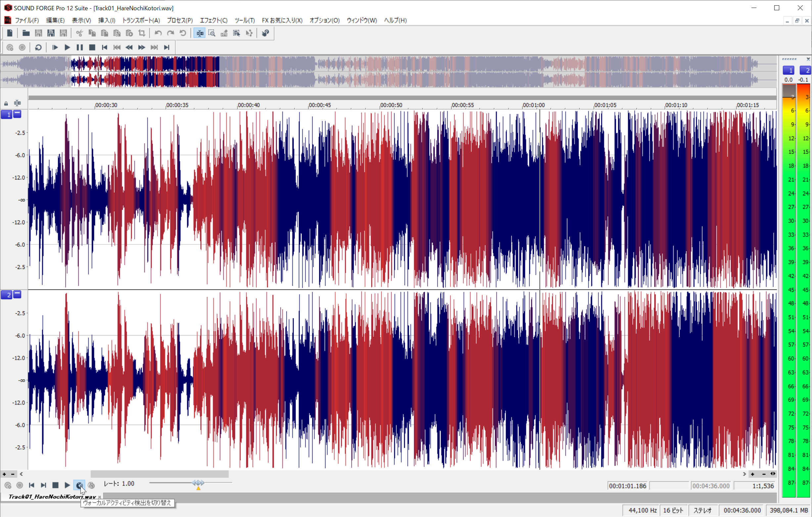Click horizontal zoom-in plus at bottom right
The height and width of the screenshot is (517, 812).
(x=752, y=474)
